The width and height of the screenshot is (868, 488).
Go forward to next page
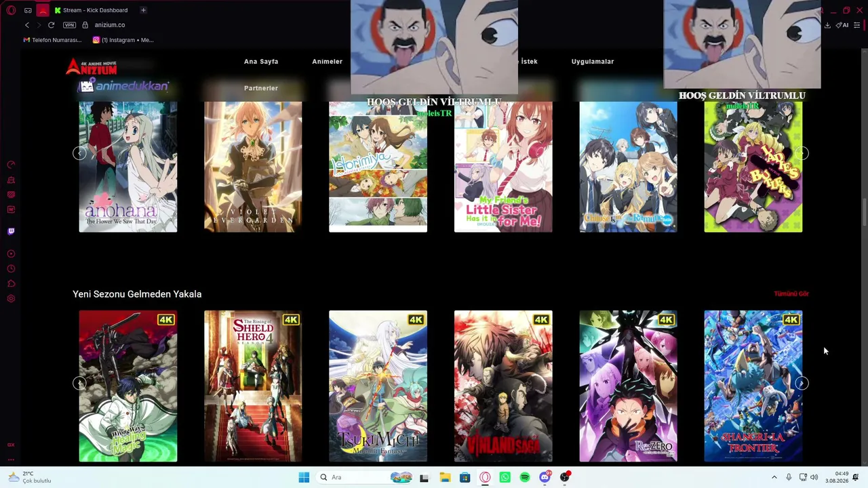click(39, 25)
